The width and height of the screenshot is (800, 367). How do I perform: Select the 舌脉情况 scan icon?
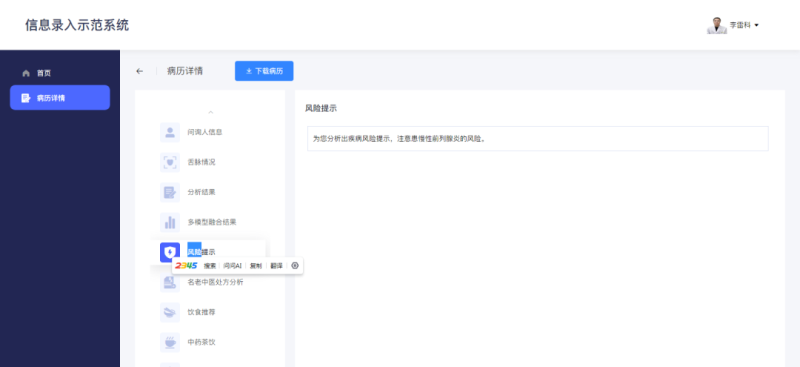170,162
